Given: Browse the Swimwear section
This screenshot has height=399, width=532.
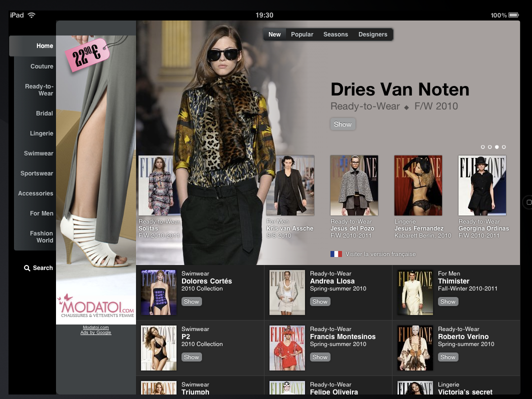Looking at the screenshot, I should coord(39,153).
